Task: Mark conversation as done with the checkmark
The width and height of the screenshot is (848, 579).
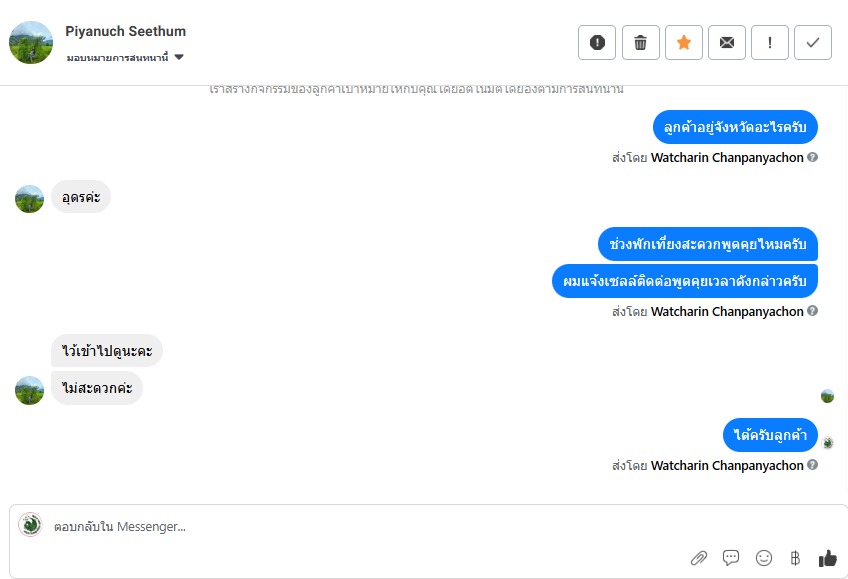Action: point(813,42)
